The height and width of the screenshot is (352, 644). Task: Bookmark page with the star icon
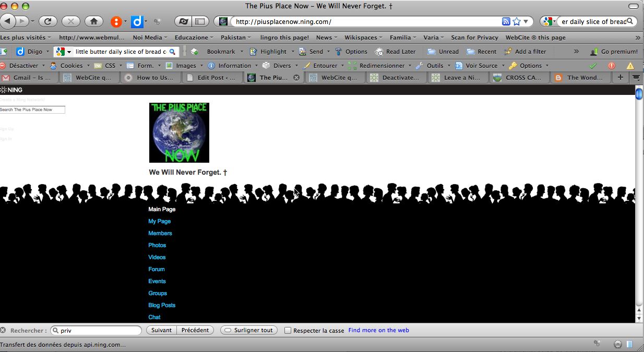click(517, 21)
